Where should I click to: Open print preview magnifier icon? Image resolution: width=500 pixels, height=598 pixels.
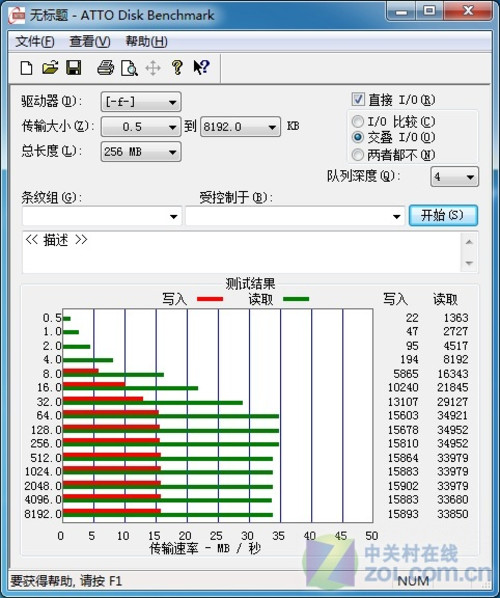(129, 68)
